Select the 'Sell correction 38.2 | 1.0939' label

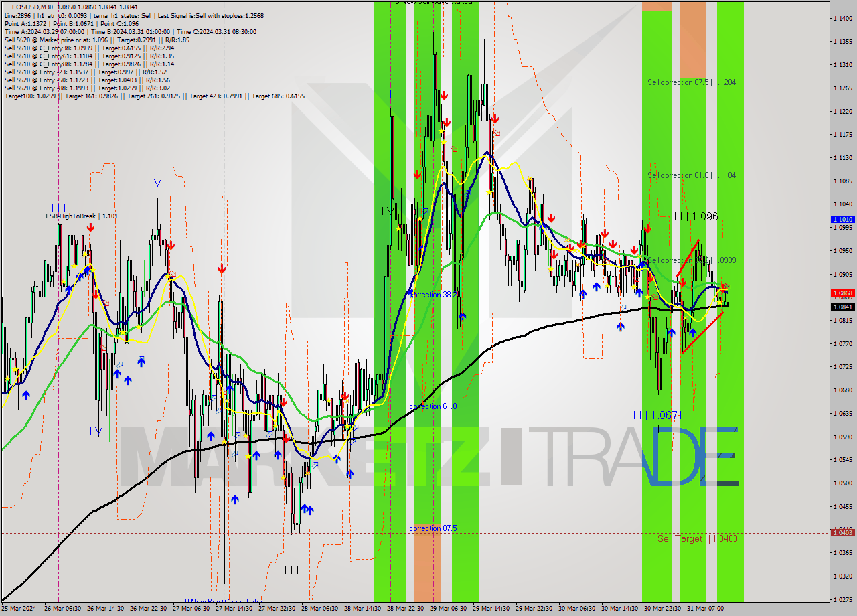click(692, 260)
